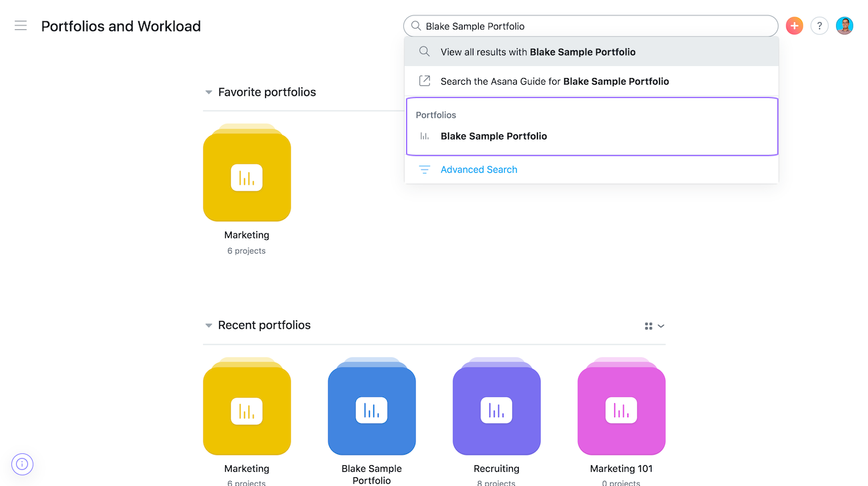The image size is (868, 486).
Task: Click the Advanced Search filter icon
Action: (x=424, y=170)
